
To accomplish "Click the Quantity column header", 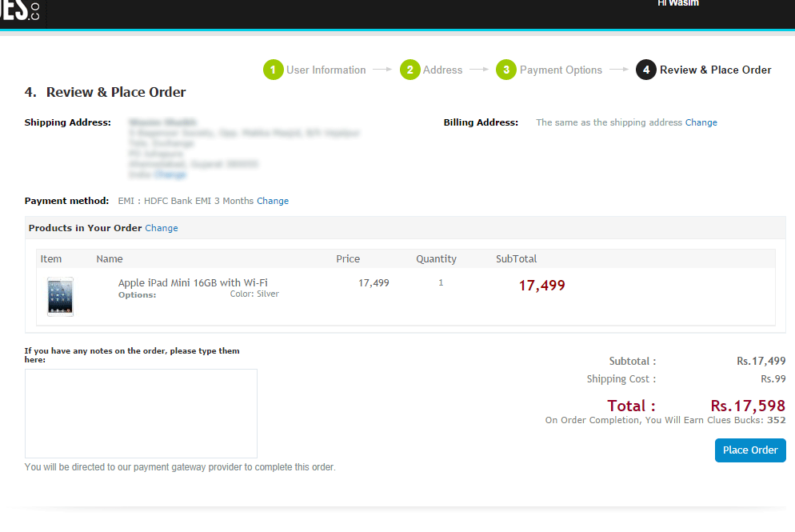I will [x=436, y=258].
